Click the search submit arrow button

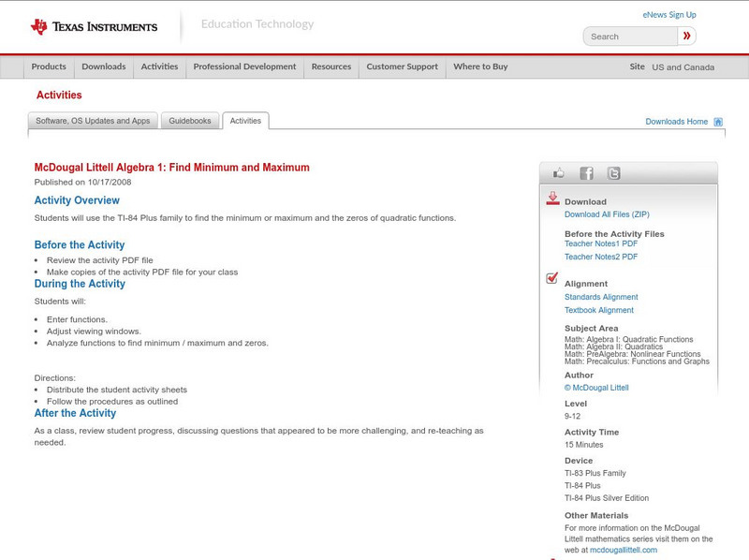686,37
